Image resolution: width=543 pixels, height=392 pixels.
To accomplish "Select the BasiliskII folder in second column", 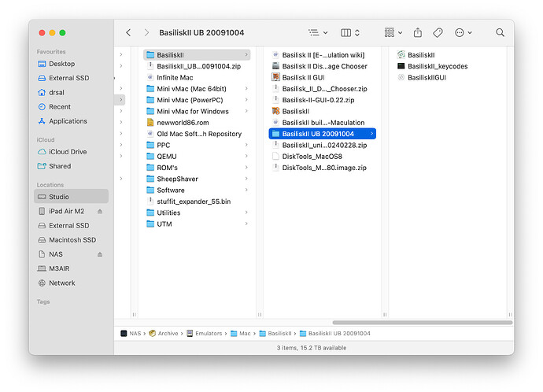I will pyautogui.click(x=197, y=55).
